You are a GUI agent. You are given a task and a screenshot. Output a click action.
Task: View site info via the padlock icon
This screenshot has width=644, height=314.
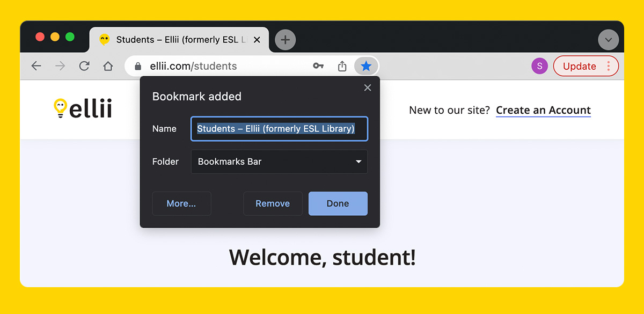138,66
